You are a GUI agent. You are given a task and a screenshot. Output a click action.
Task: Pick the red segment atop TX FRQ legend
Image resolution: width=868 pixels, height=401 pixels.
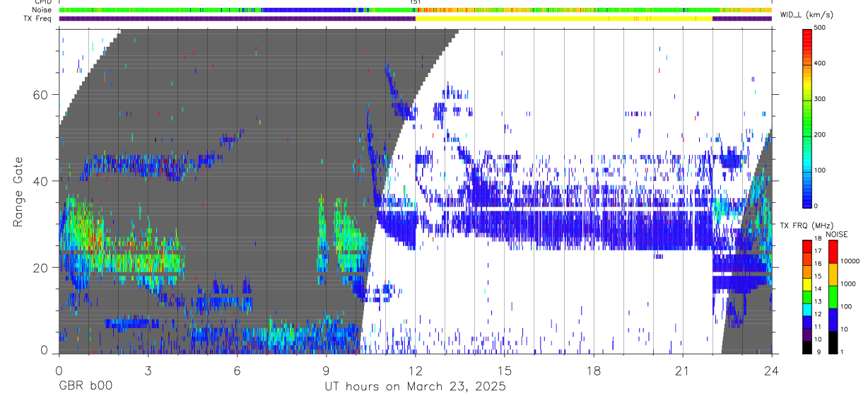coord(807,246)
